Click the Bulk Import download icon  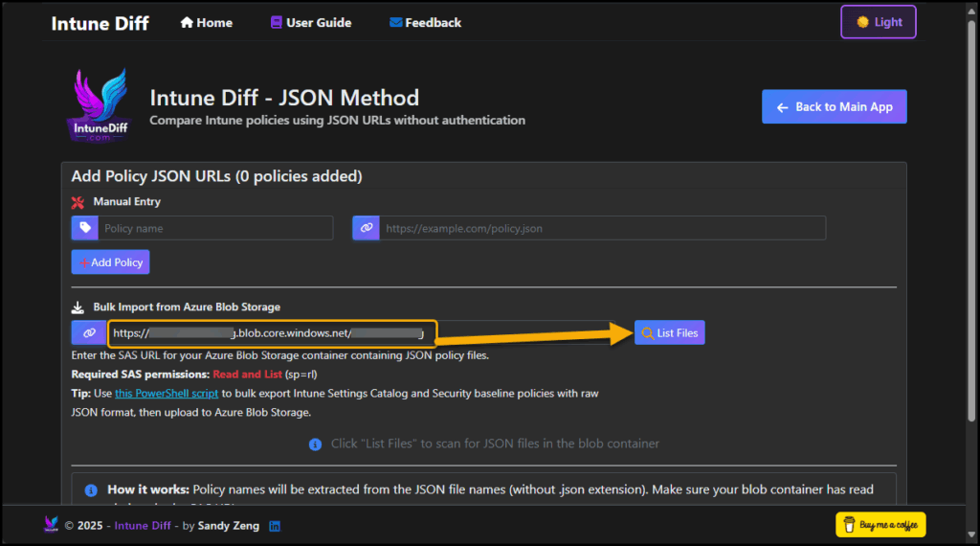click(x=78, y=307)
